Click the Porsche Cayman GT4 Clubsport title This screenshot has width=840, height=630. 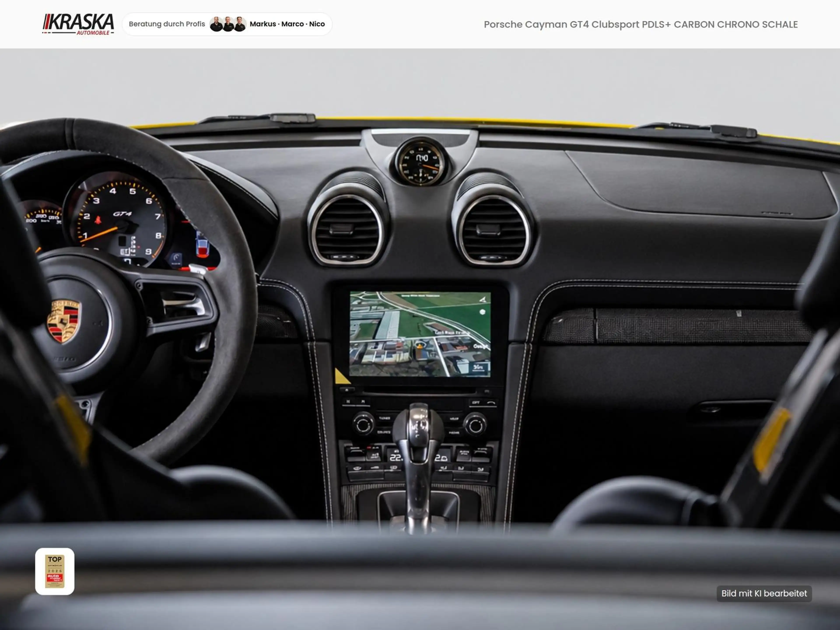point(641,24)
